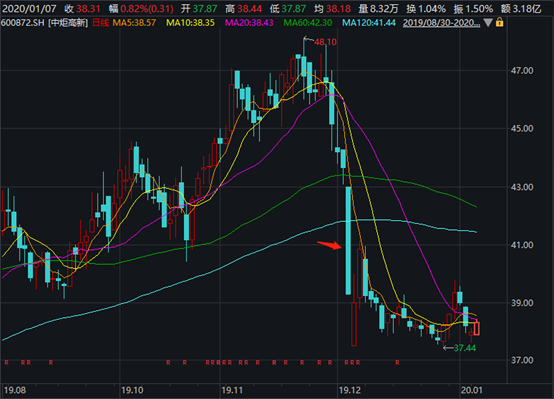Click the turnover rate 1.04% value
This screenshot has width=554, height=399.
click(431, 8)
